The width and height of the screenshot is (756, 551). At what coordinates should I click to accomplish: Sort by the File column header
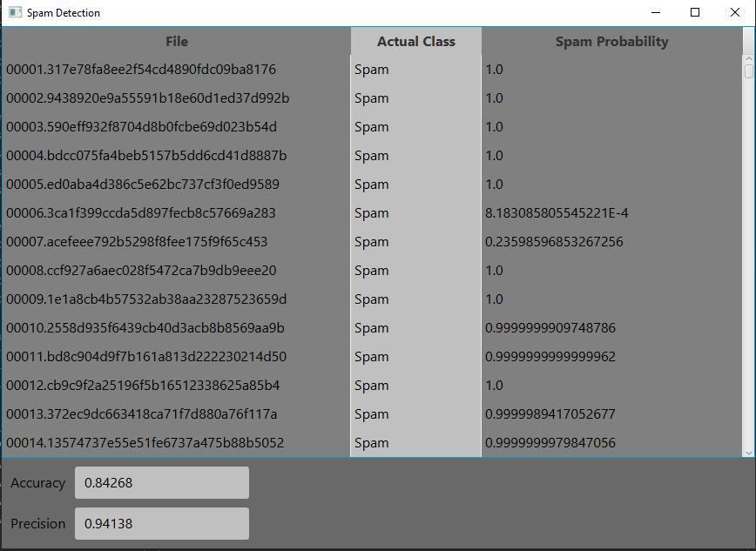[x=177, y=42]
